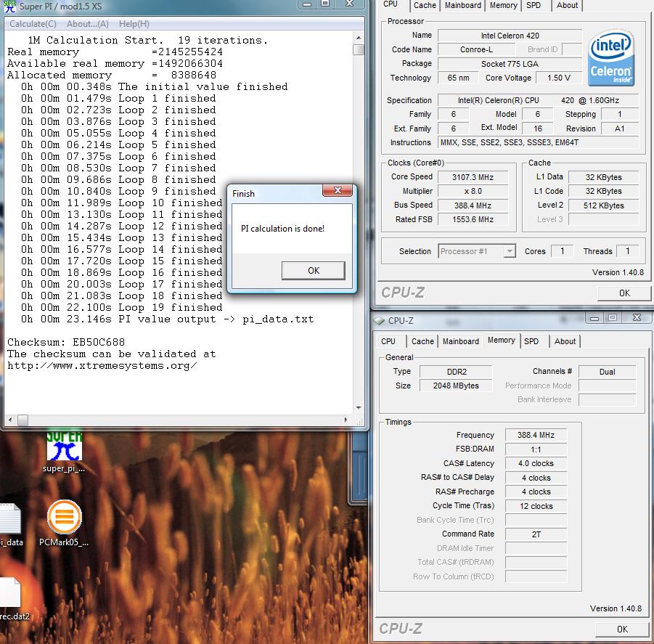This screenshot has width=654, height=644.
Task: Click the CPU-Z title bar icon in lower window
Action: click(x=379, y=320)
